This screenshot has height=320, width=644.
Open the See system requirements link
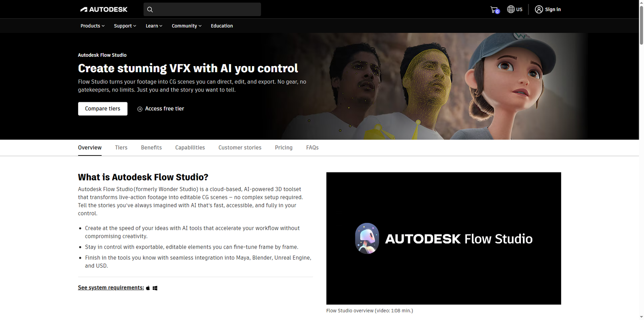pyautogui.click(x=111, y=288)
